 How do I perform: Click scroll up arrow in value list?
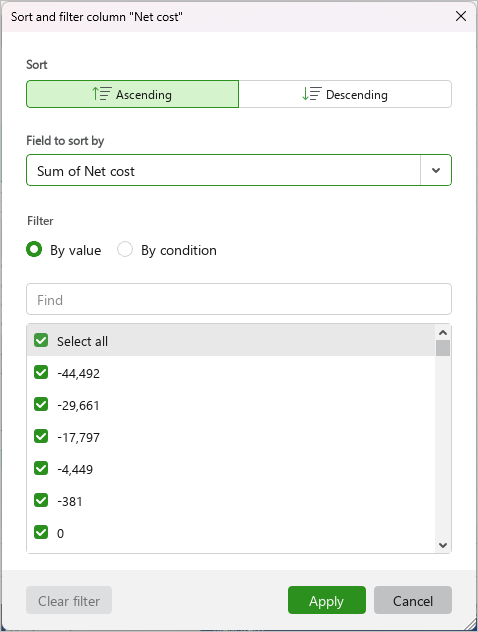tap(443, 333)
